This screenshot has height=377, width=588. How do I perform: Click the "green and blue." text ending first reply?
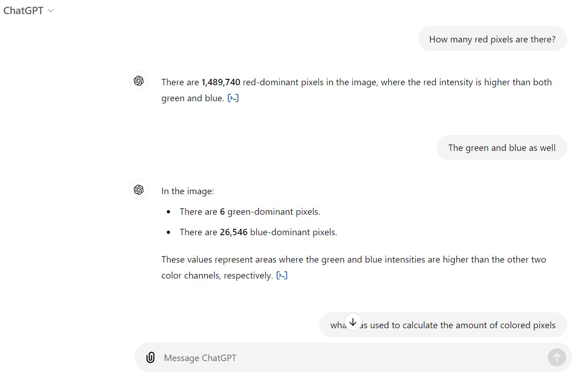point(192,98)
